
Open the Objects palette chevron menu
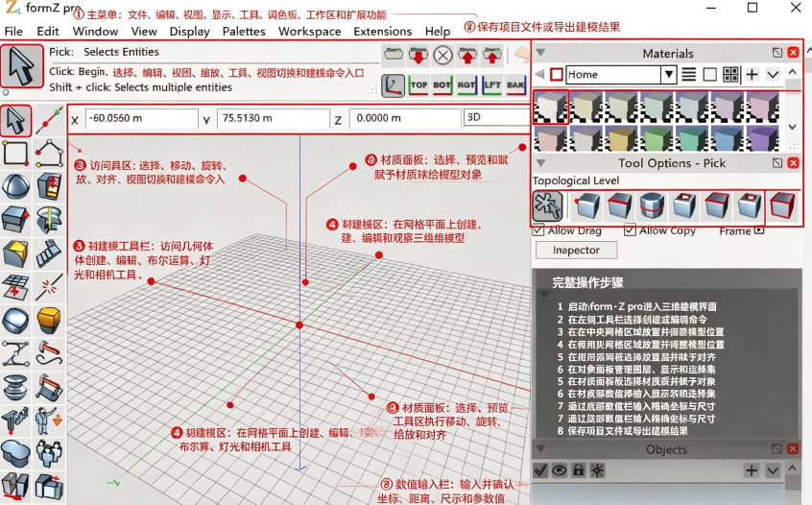click(773, 470)
